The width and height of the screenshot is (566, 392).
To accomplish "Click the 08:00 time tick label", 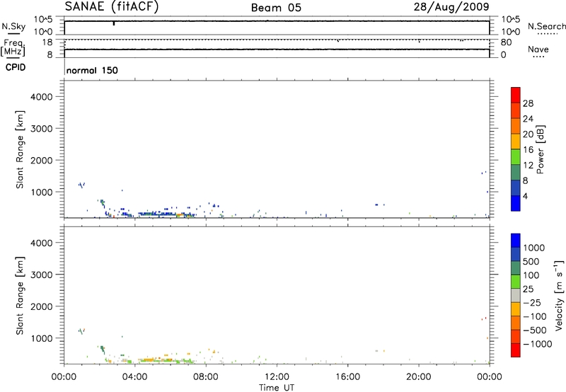I will pos(206,377).
